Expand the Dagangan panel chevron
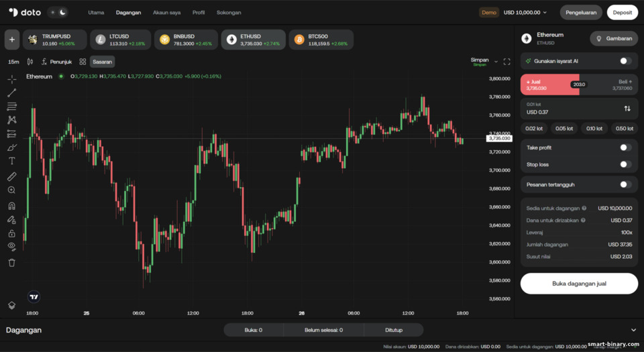This screenshot has height=352, width=644. (633, 330)
